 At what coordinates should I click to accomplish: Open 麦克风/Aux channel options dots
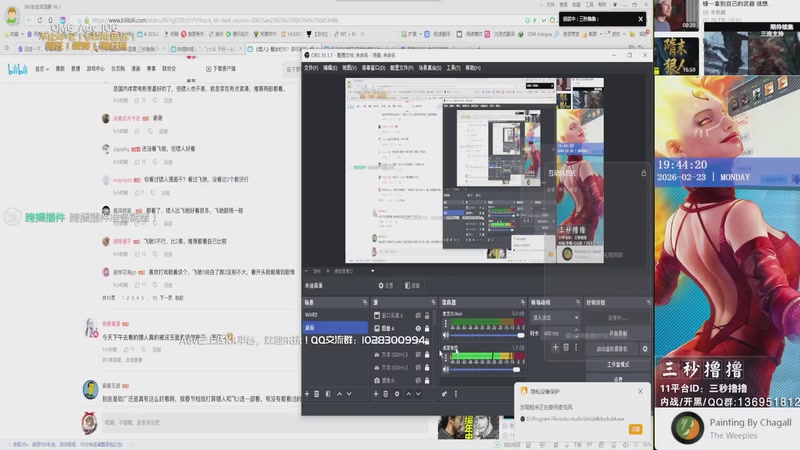point(445,324)
